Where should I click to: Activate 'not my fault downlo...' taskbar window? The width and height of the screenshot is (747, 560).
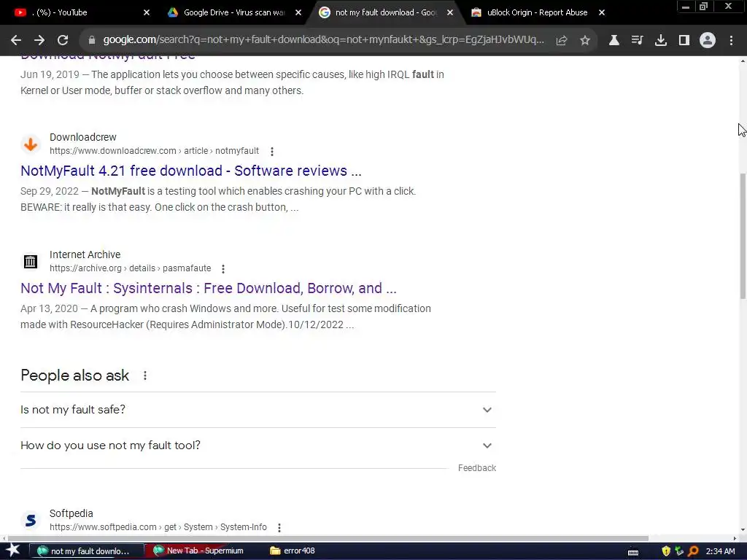87,551
